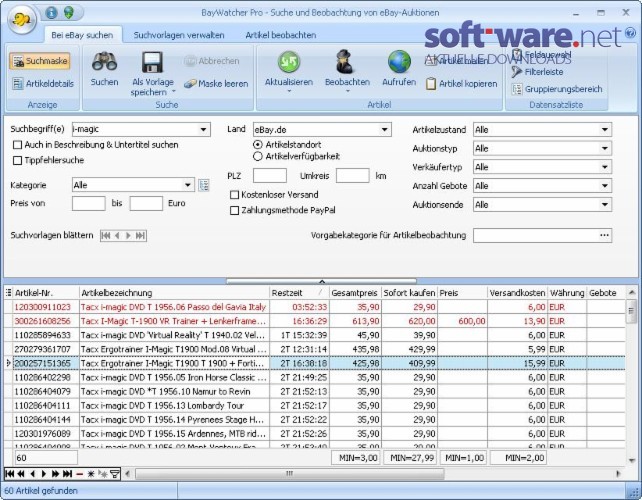642x500 pixels.
Task: Open item in browser with Aufrufen
Action: [x=399, y=68]
